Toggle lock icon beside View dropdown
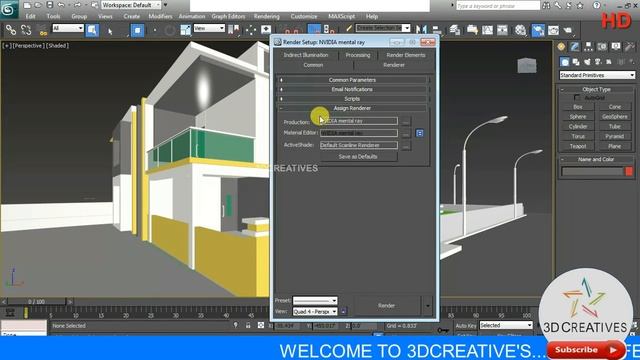This screenshot has height=360, width=640. [x=343, y=311]
